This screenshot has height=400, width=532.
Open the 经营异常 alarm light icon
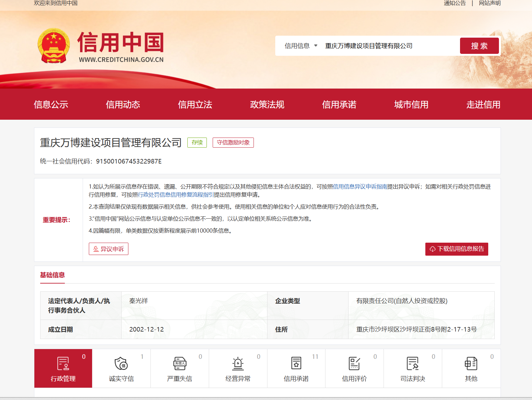238,363
